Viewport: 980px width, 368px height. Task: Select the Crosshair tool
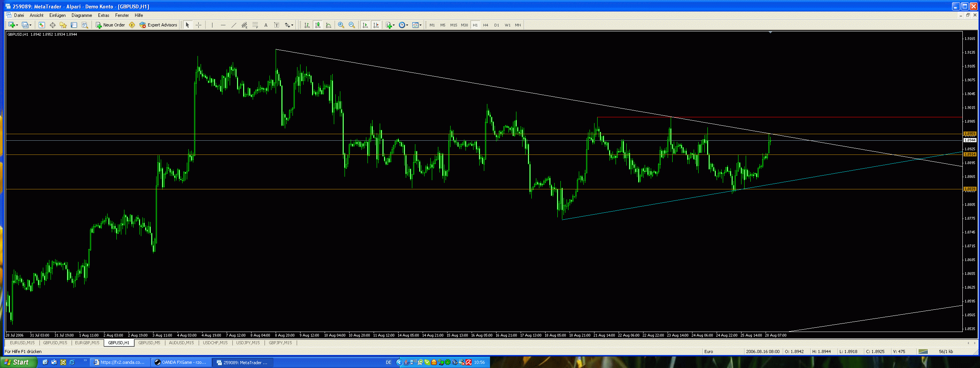tap(199, 25)
